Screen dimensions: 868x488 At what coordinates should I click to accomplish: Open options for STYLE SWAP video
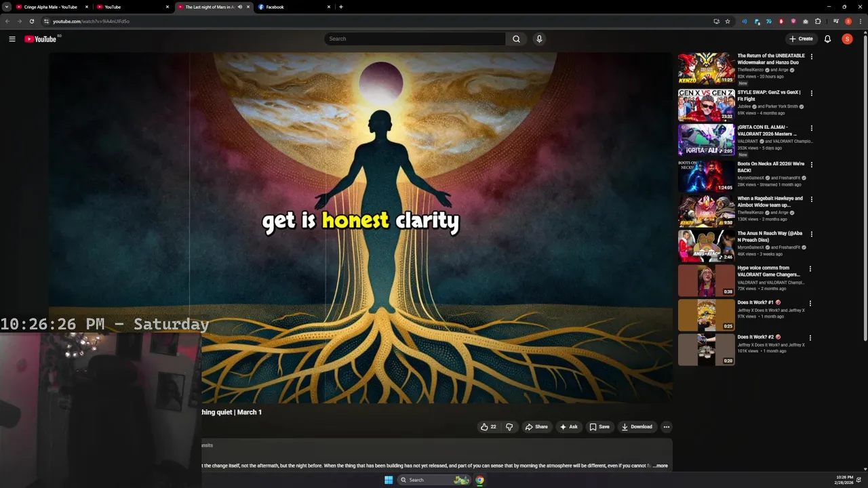tap(811, 94)
